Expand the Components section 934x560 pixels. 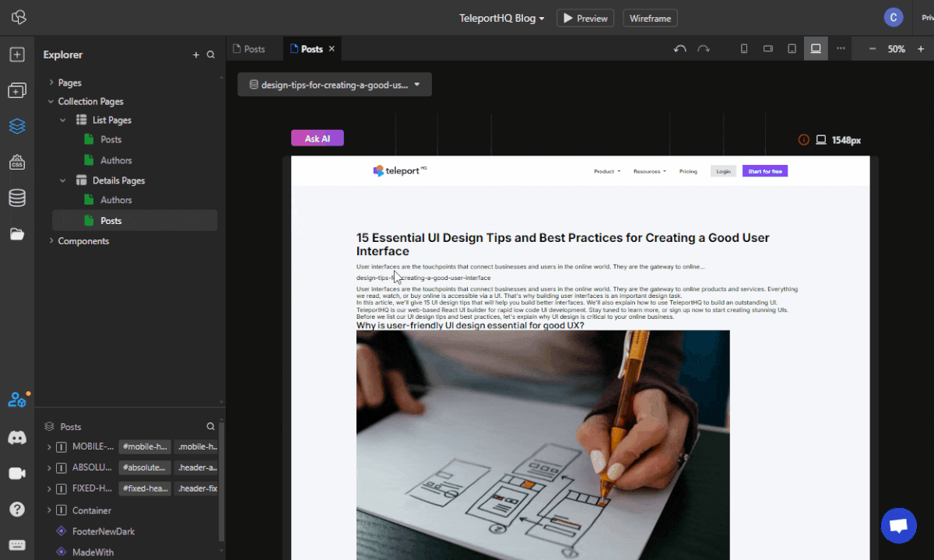tap(51, 241)
